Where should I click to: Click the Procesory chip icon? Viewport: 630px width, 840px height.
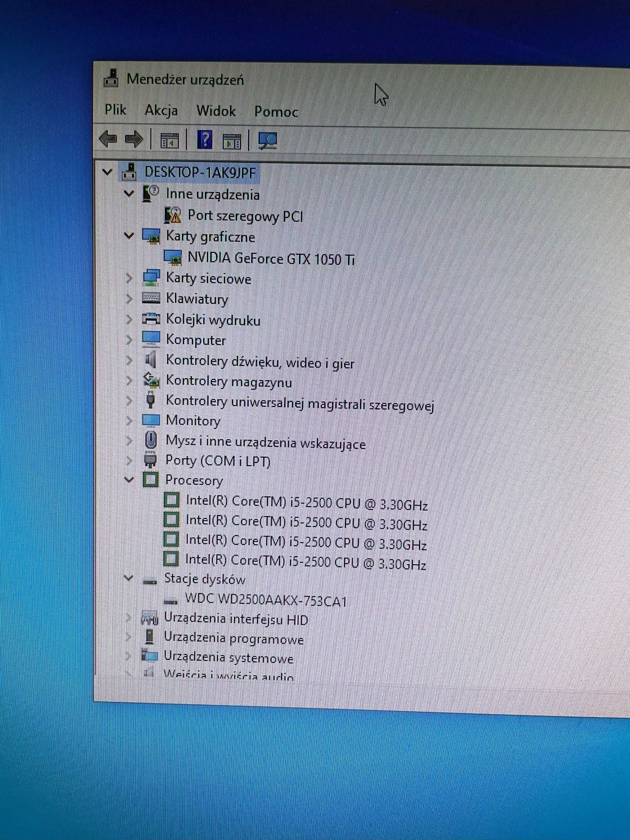coord(150,479)
